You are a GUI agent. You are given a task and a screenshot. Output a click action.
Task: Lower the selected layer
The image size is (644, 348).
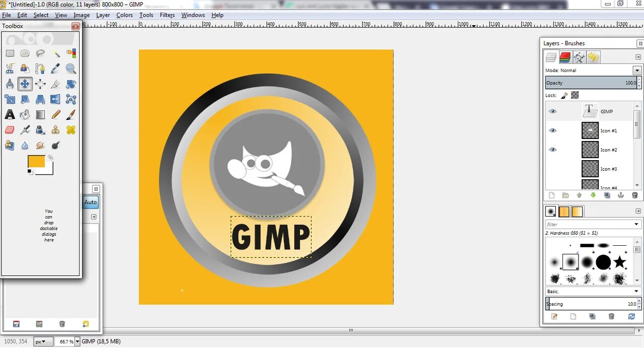click(593, 195)
